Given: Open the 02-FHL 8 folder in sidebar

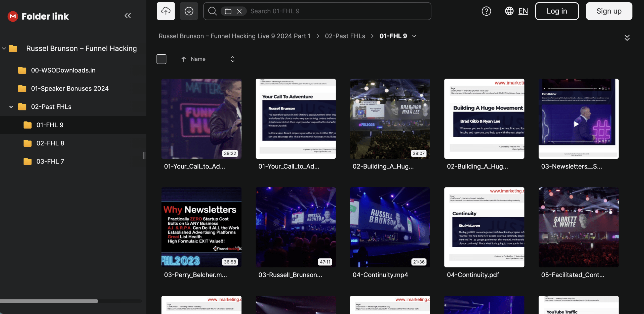Looking at the screenshot, I should pos(50,143).
